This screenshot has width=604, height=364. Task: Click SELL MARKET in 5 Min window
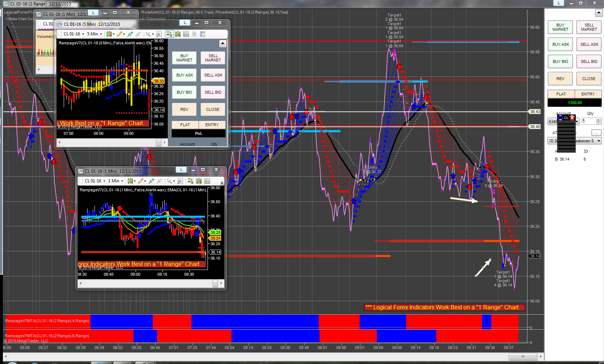pyautogui.click(x=213, y=58)
